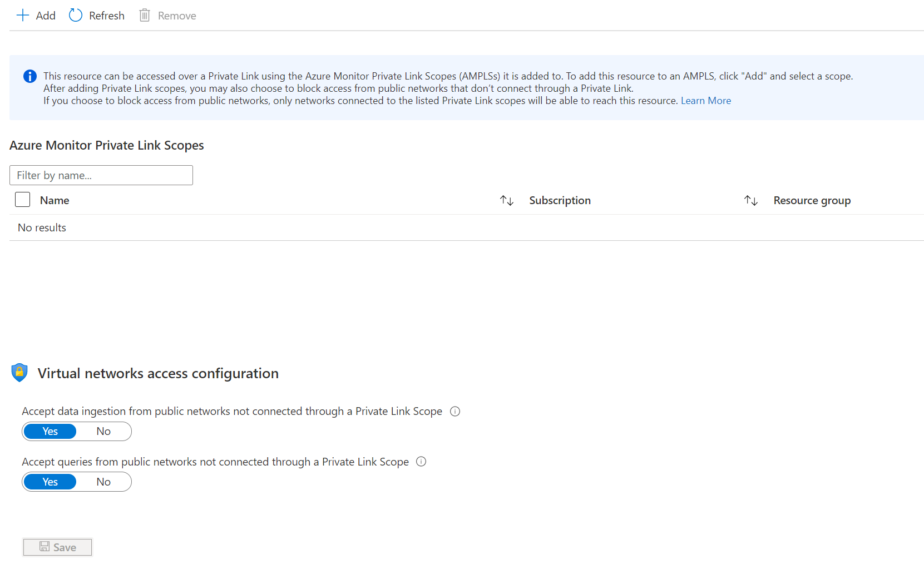The image size is (924, 569).
Task: Select Yes for data ingestion from public networks
Action: click(x=50, y=432)
